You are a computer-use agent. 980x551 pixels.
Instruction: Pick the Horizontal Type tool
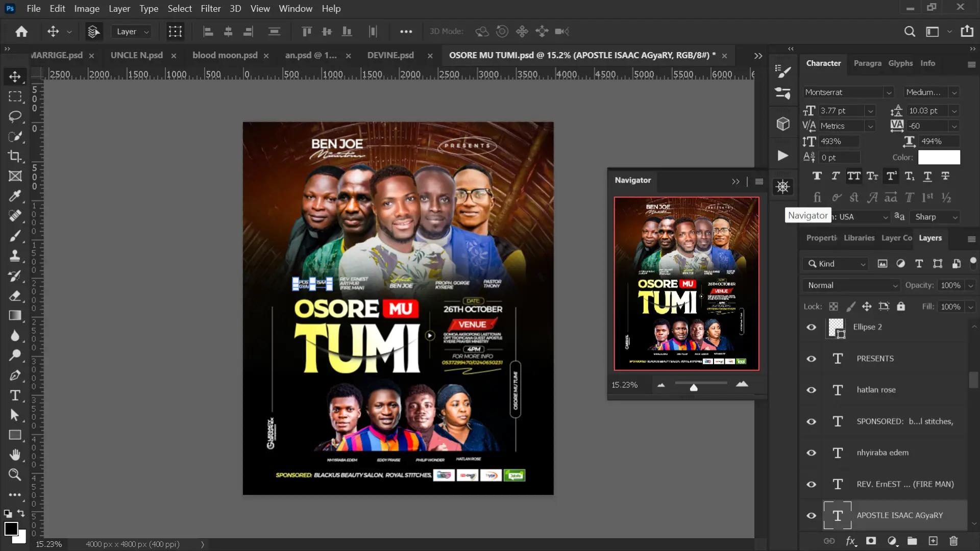pos(15,395)
